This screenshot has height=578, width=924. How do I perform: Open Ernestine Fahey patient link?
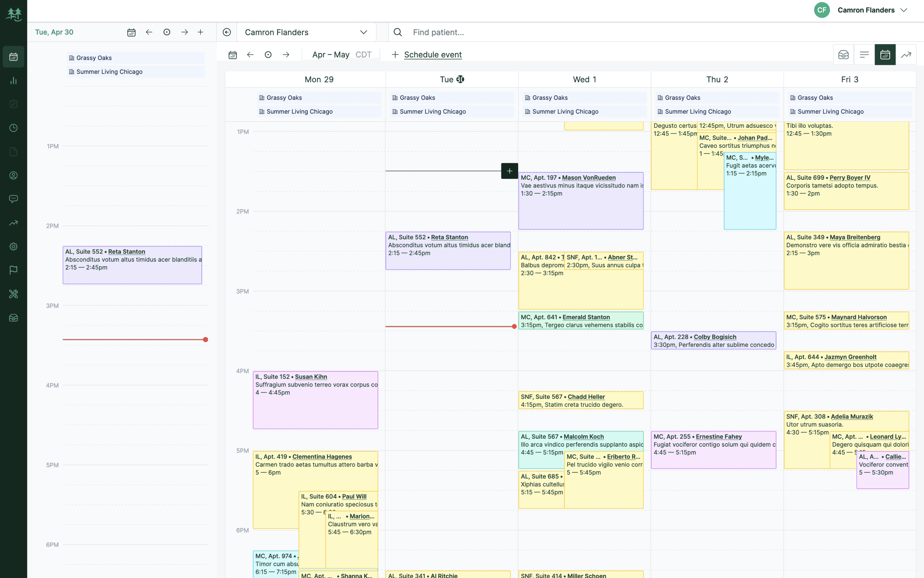tap(719, 436)
